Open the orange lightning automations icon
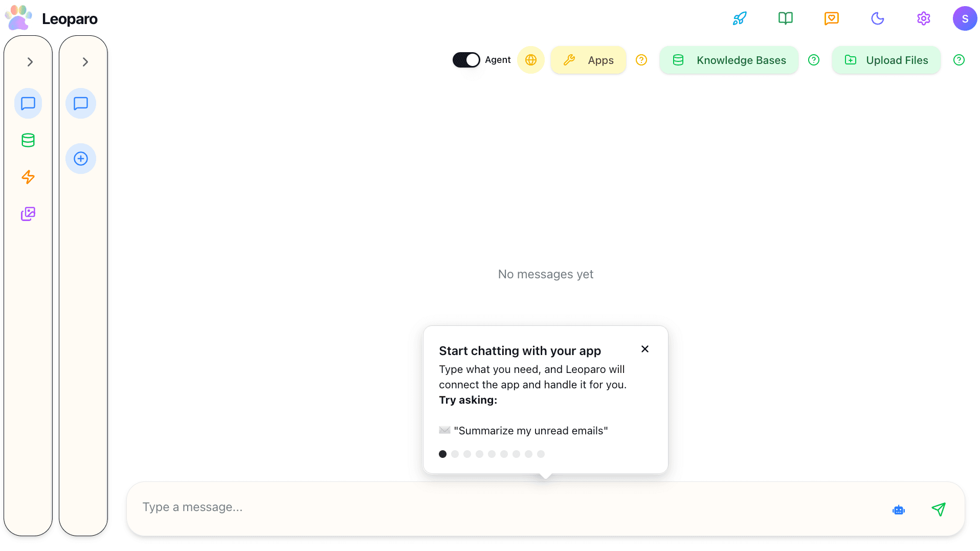The height and width of the screenshot is (551, 980). pos(28,177)
